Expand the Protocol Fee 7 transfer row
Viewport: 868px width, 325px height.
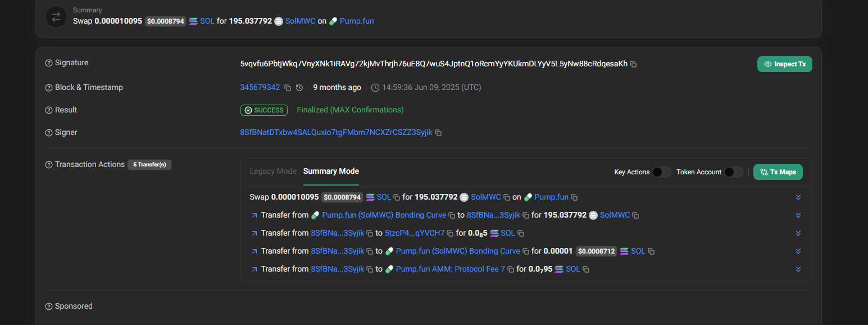[798, 269]
